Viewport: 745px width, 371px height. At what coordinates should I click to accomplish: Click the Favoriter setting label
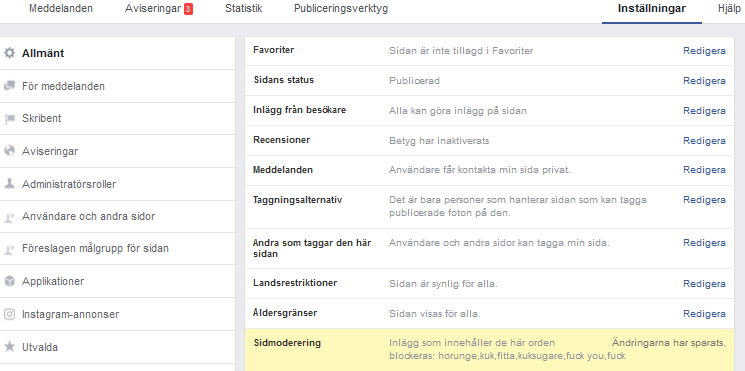[x=273, y=50]
